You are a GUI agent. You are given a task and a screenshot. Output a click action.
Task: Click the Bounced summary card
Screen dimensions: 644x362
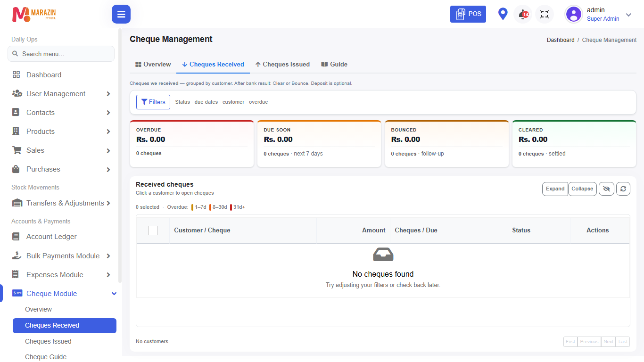click(x=446, y=144)
